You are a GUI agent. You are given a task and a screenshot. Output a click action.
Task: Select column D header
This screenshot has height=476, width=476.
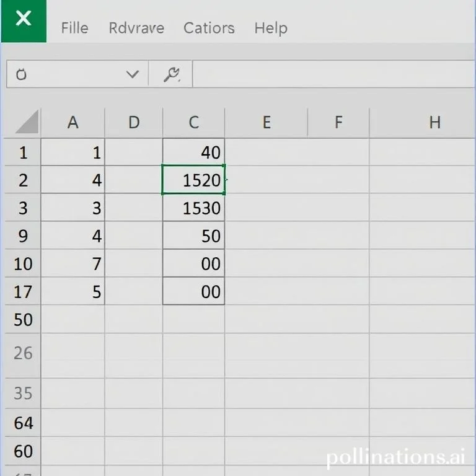(x=134, y=122)
